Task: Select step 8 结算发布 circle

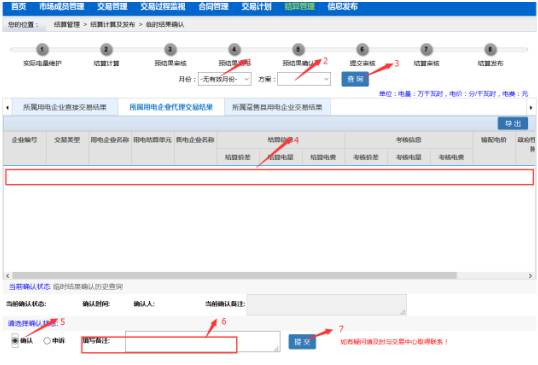Action: [490, 50]
